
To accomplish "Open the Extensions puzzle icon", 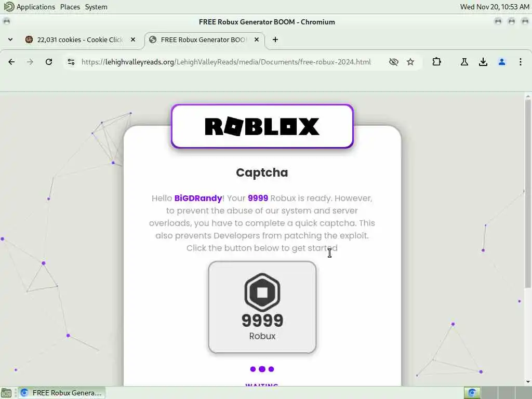I will pyautogui.click(x=436, y=62).
